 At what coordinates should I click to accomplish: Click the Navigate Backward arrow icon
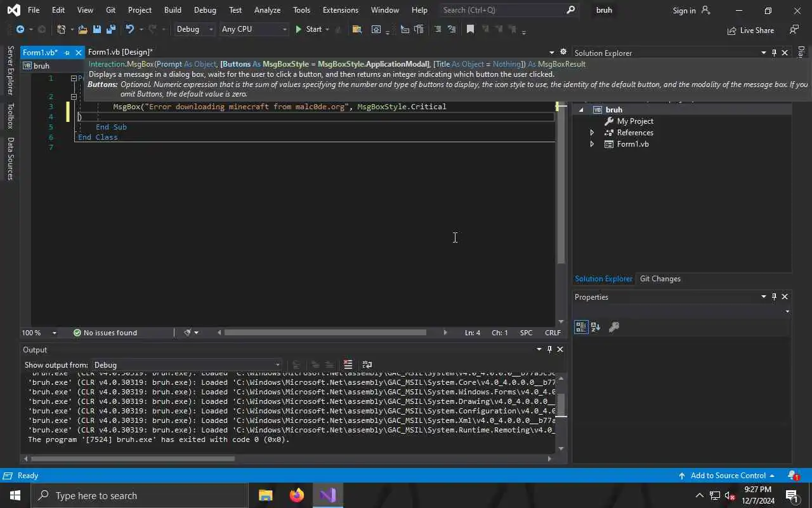pos(20,29)
